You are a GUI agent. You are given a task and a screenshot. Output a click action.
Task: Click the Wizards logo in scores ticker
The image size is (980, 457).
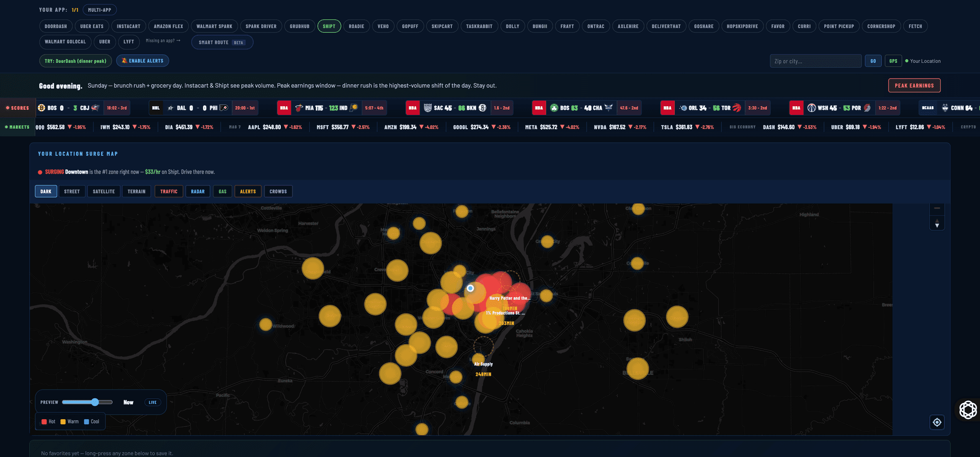point(811,108)
